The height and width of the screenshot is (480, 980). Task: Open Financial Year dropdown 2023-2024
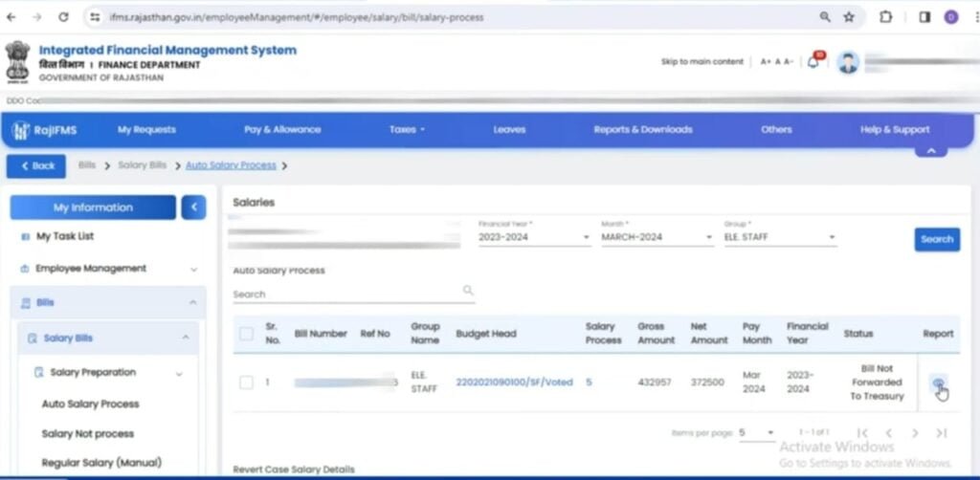534,237
